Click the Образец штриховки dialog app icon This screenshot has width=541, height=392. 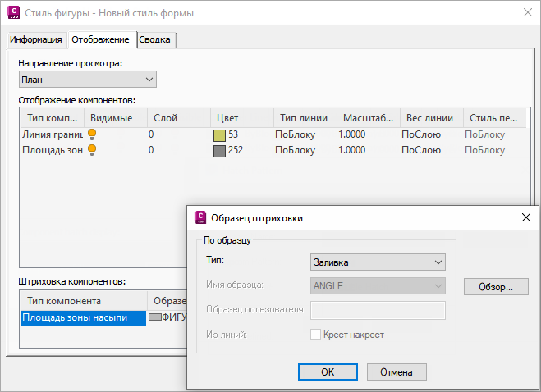tap(199, 217)
